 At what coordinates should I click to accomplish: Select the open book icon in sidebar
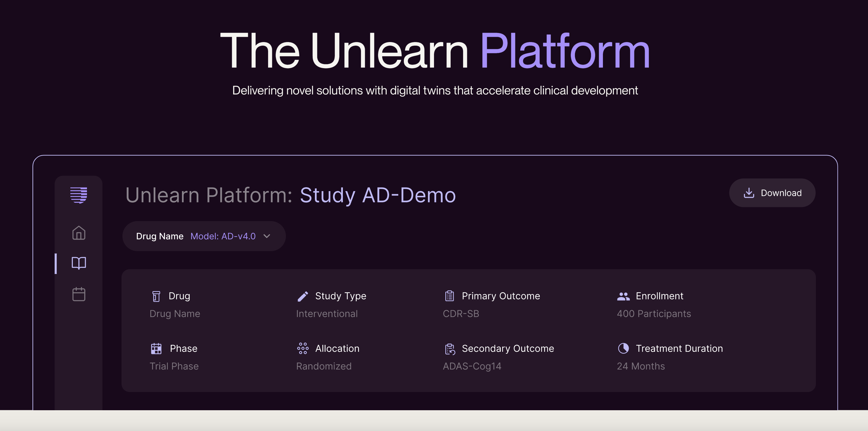(78, 263)
